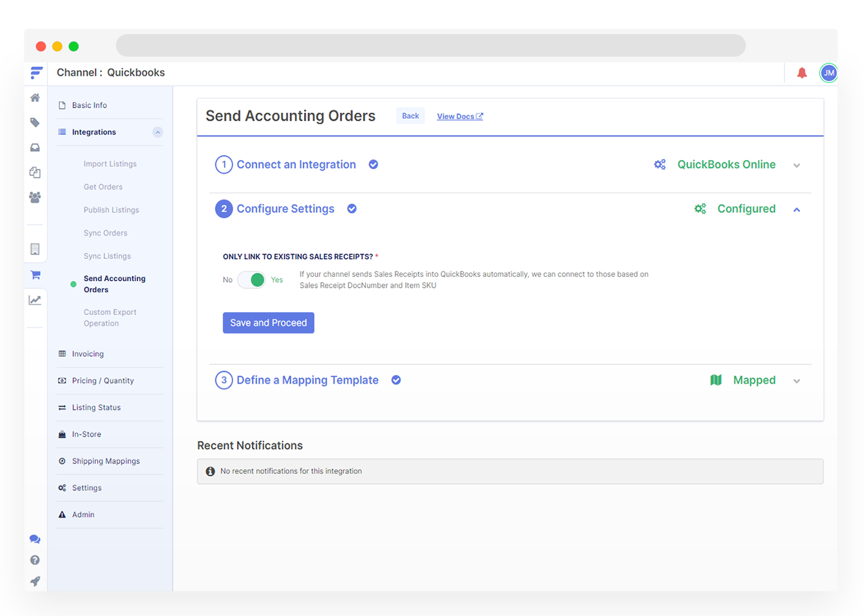Viewport: 865px width, 616px height.
Task: Open Sync Orders submenu item
Action: click(106, 233)
